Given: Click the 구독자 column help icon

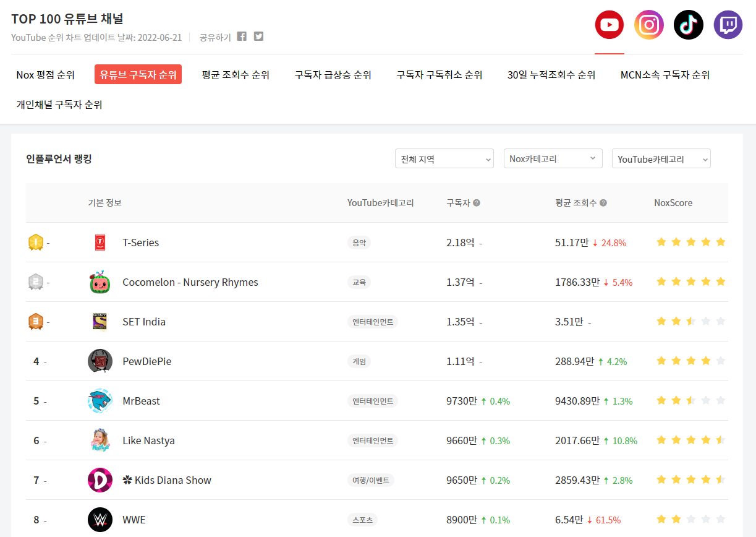Looking at the screenshot, I should coord(477,203).
